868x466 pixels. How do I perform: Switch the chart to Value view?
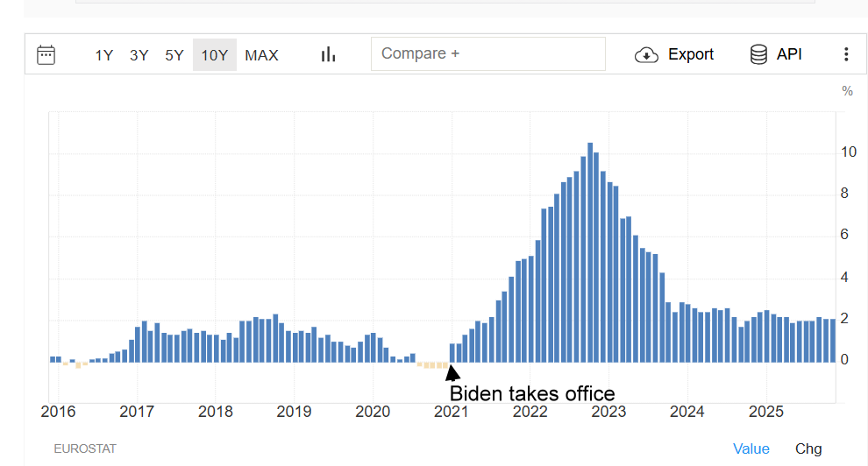pos(751,448)
